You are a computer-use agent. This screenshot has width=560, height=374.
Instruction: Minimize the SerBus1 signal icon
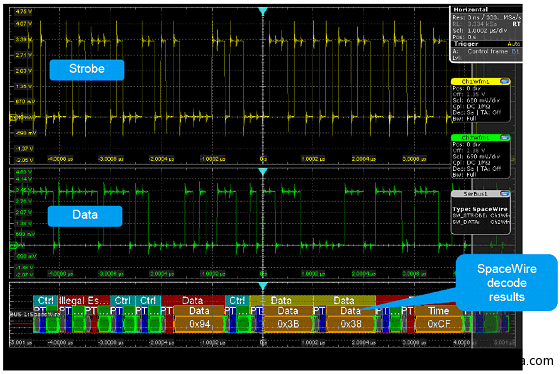click(504, 194)
